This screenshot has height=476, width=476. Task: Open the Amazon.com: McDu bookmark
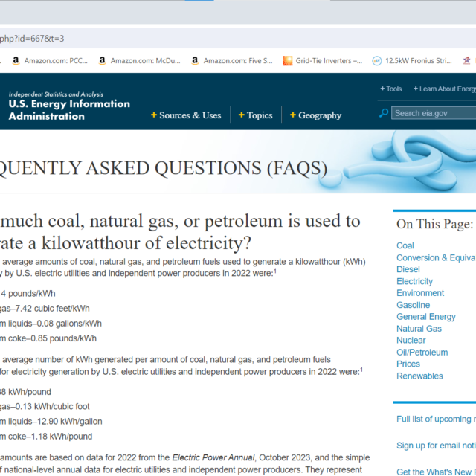(140, 61)
